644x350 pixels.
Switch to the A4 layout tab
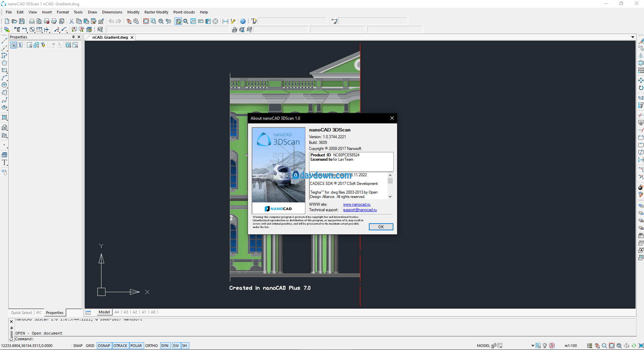(x=117, y=312)
